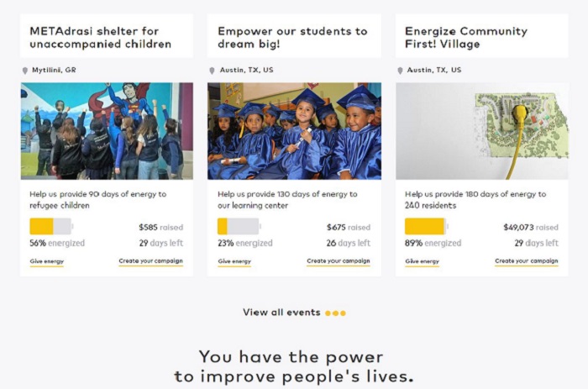
Task: Create your campaign from the 240 residents card
Action: 526,261
